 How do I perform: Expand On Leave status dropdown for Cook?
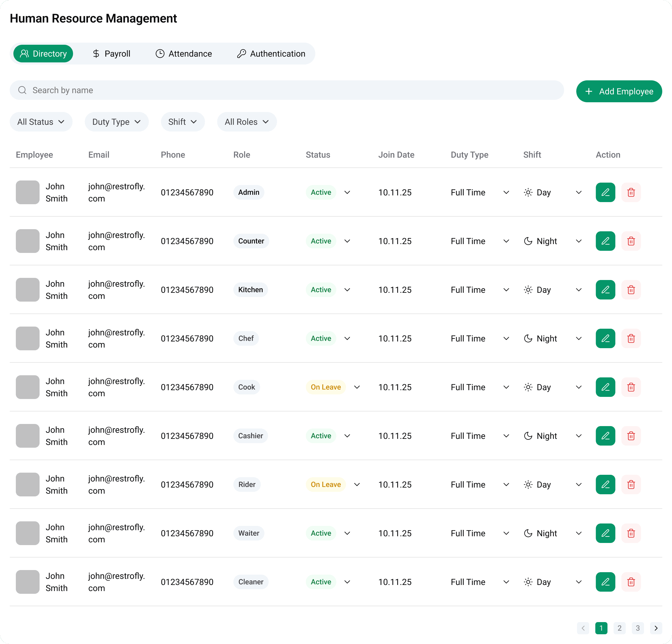click(x=357, y=387)
